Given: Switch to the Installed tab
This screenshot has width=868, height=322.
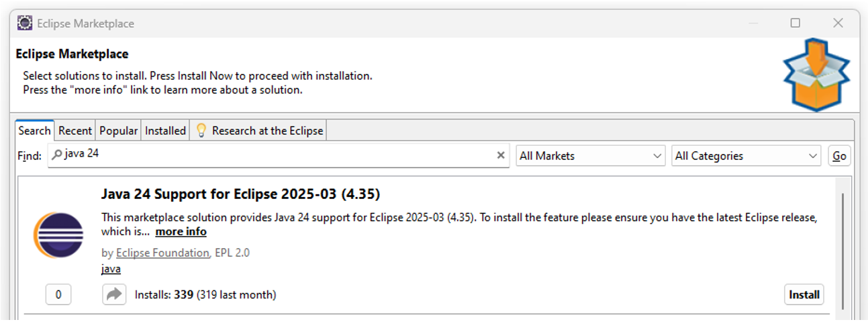Looking at the screenshot, I should click(x=165, y=130).
